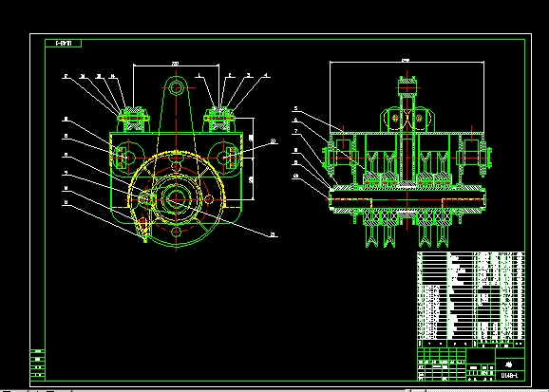Select the revision strip at frame bottom-left
Screen dimensions: 549x392
coord(37,365)
